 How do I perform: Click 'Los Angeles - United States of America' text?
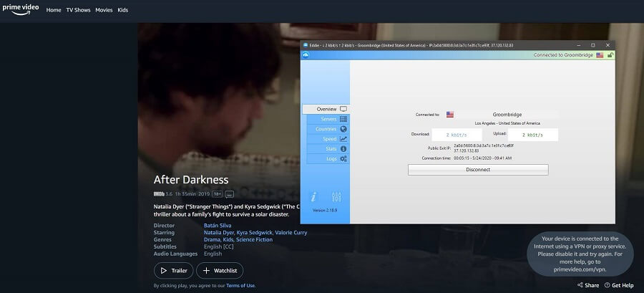[507, 123]
